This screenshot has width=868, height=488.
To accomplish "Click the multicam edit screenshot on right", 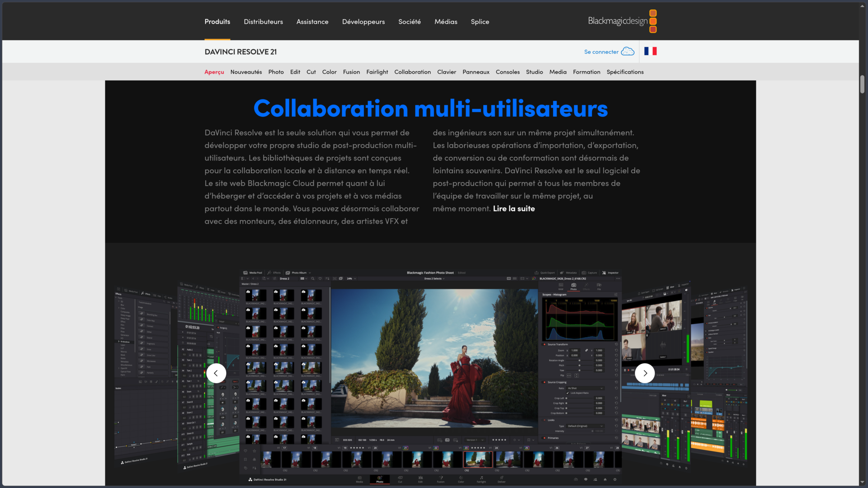I will tap(656, 375).
